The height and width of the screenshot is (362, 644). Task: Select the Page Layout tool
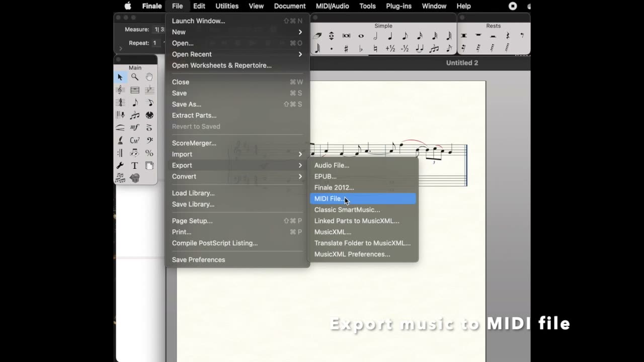pos(149,165)
